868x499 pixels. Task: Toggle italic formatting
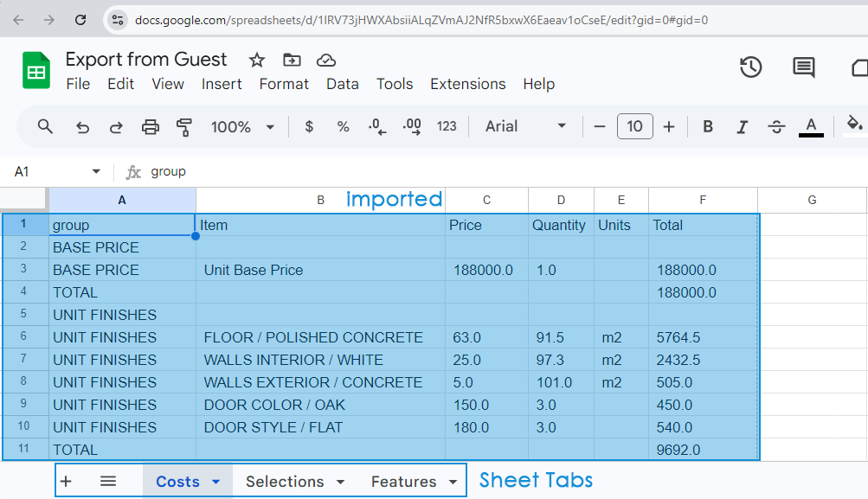pyautogui.click(x=742, y=127)
